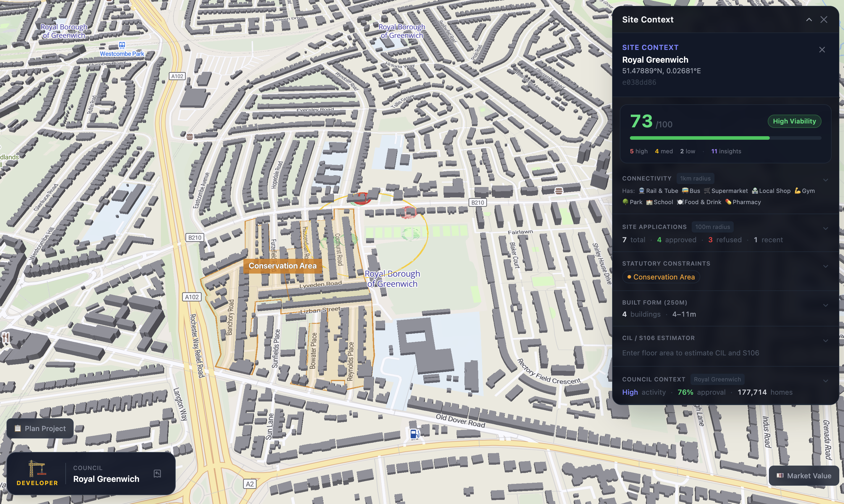Open the council switcher icon beside Royal Greenwich
844x504 pixels.
click(157, 474)
